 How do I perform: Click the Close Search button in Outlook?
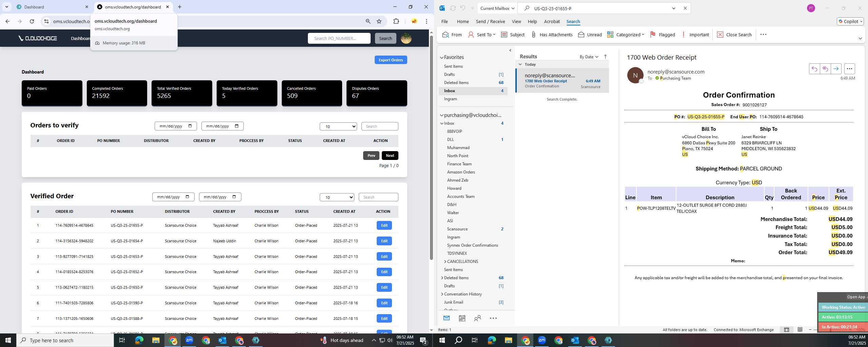tap(734, 35)
